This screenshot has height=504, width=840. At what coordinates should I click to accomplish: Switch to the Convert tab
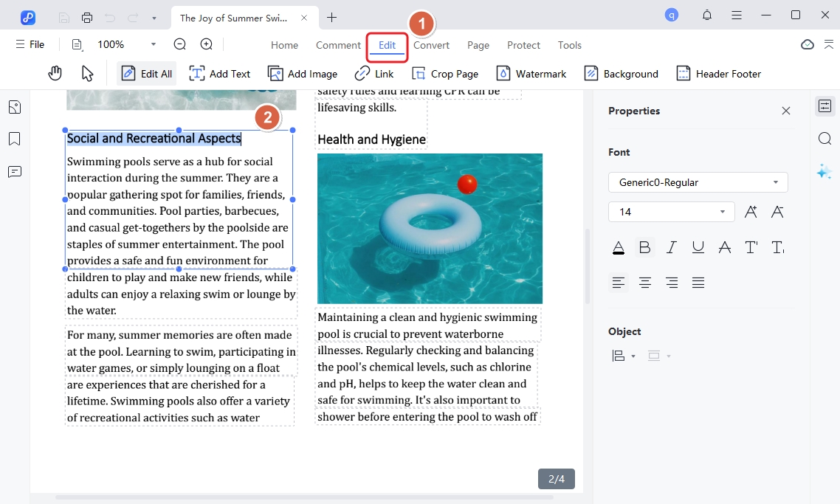click(431, 45)
